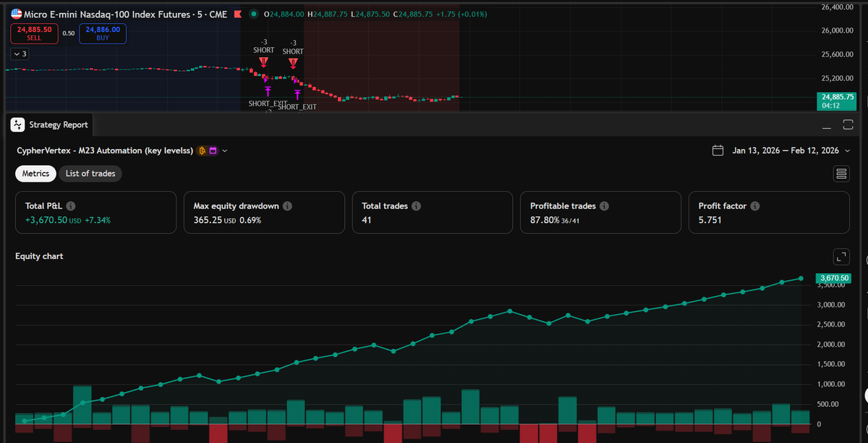Click the first SHORT_EXIT magenta arrow marker

click(x=268, y=91)
